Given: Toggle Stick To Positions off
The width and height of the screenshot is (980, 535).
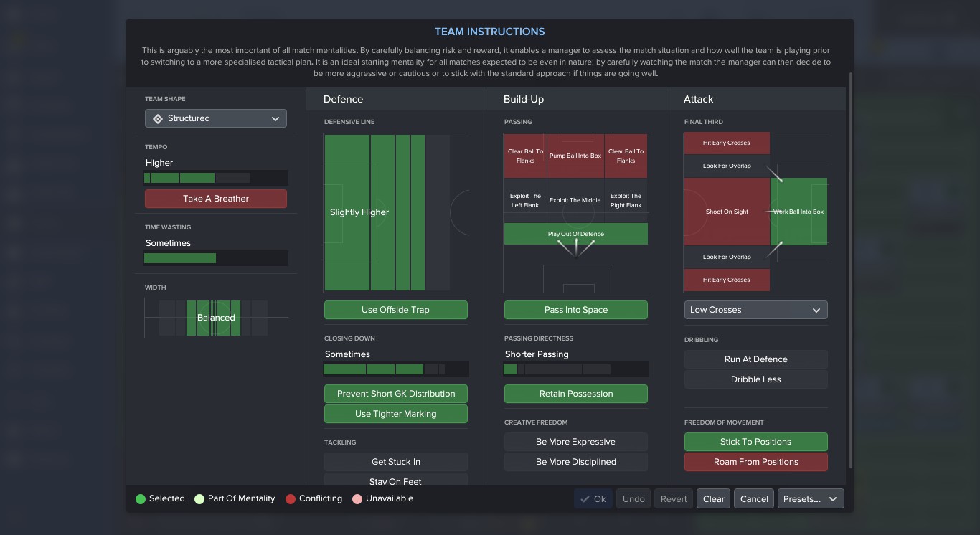Looking at the screenshot, I should click(x=755, y=442).
